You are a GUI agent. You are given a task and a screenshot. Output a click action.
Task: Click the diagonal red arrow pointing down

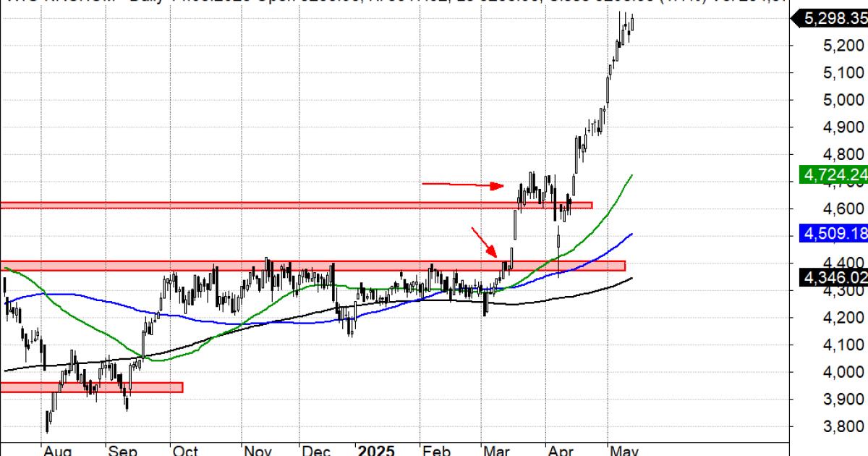485,242
